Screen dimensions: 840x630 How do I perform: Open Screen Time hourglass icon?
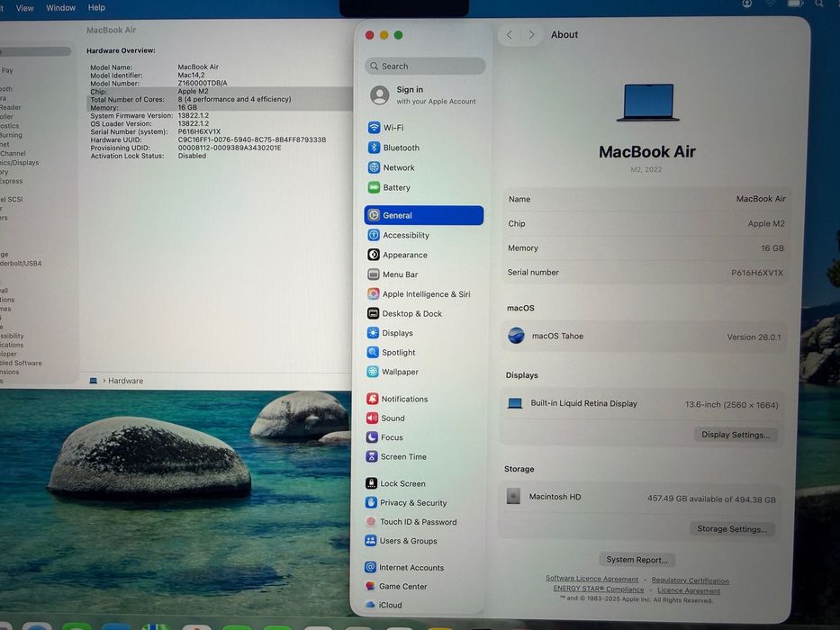372,456
